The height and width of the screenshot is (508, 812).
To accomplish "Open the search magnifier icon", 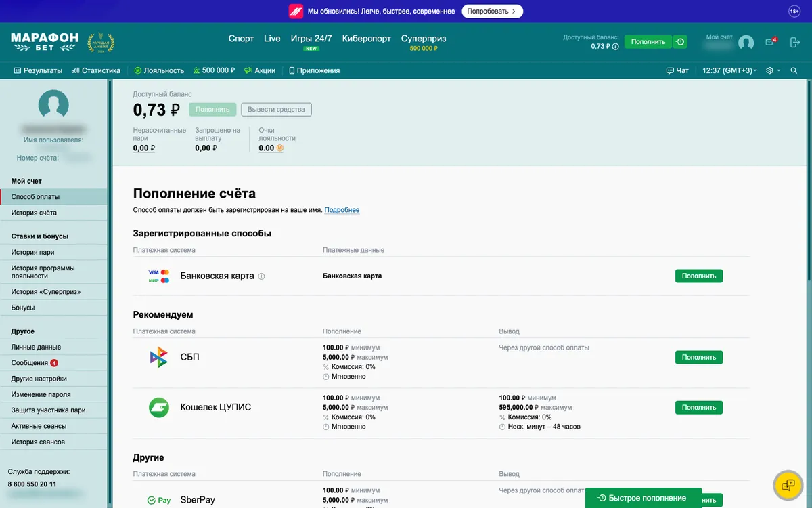I will pyautogui.click(x=794, y=70).
